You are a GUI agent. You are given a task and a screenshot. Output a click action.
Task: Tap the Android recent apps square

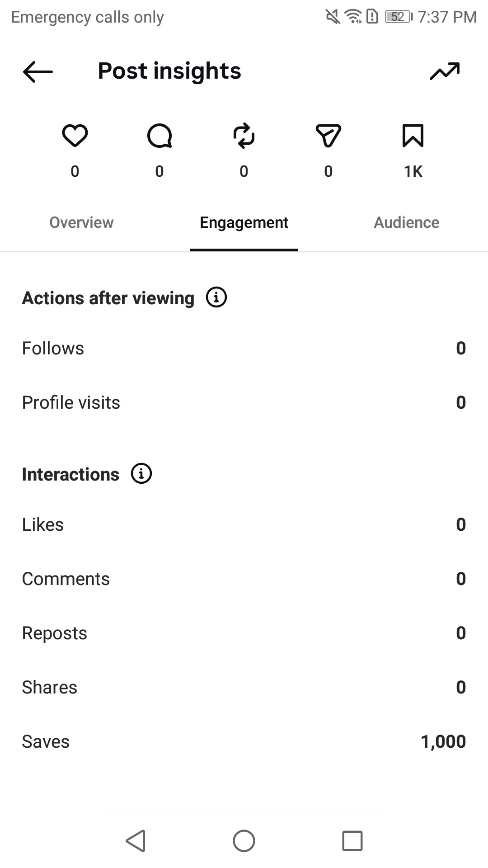point(352,841)
